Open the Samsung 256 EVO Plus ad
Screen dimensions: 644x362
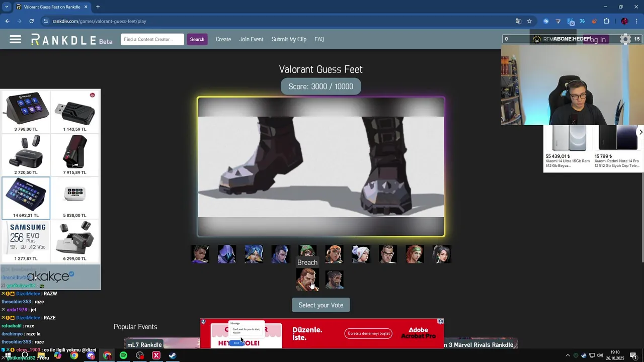pyautogui.click(x=26, y=241)
